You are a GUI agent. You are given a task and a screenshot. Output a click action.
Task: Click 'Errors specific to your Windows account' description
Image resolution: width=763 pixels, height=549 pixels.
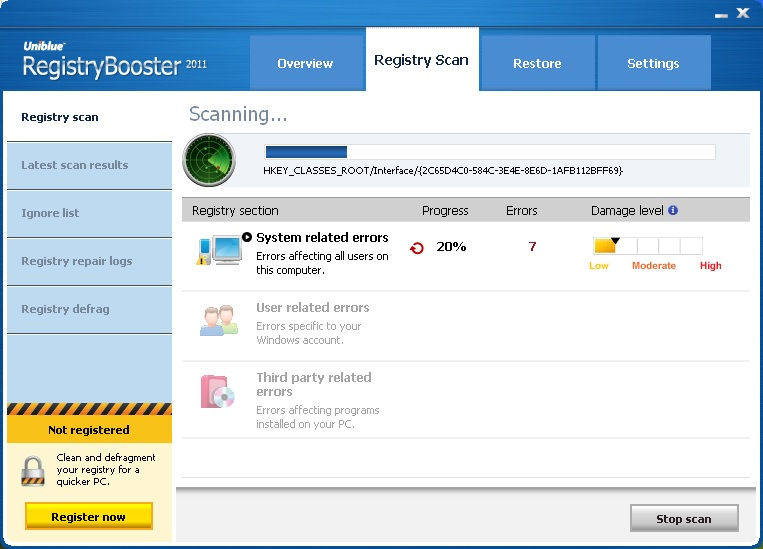click(x=309, y=333)
